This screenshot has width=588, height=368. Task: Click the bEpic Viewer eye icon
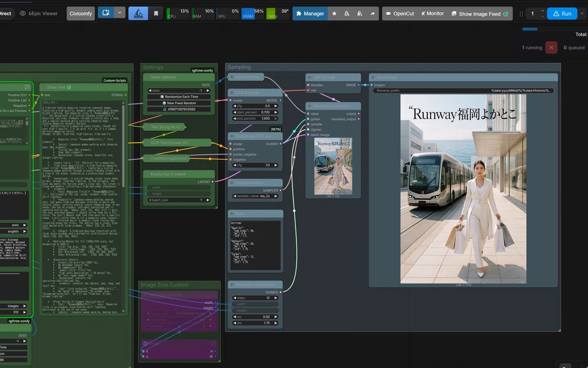tap(23, 14)
